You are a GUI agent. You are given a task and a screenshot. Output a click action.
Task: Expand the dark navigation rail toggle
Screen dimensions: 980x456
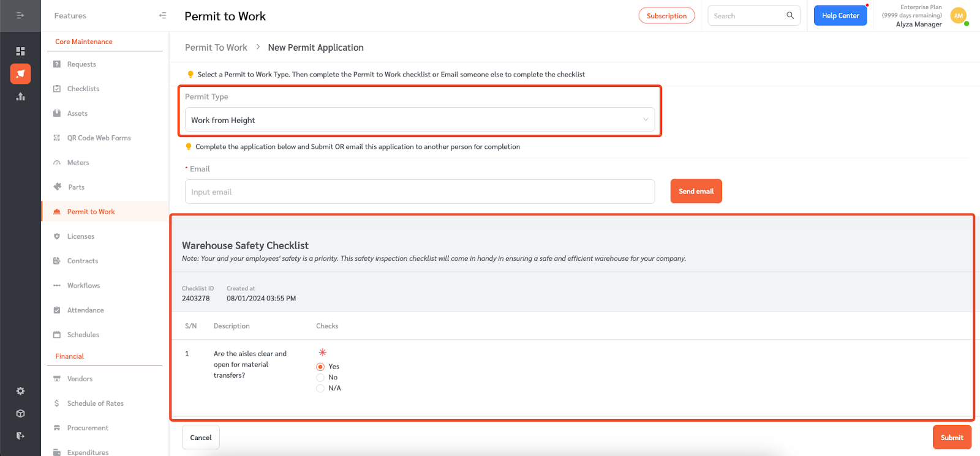[x=20, y=15]
